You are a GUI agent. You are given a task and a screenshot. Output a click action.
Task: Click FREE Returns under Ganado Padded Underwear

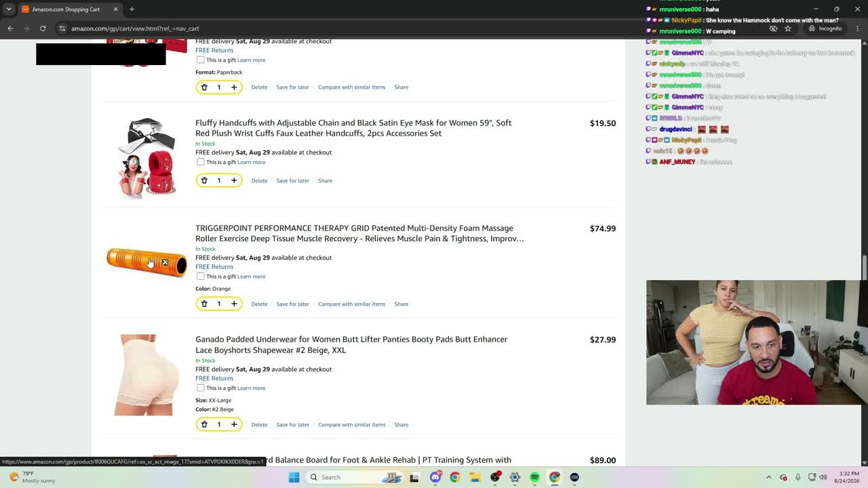tap(214, 378)
